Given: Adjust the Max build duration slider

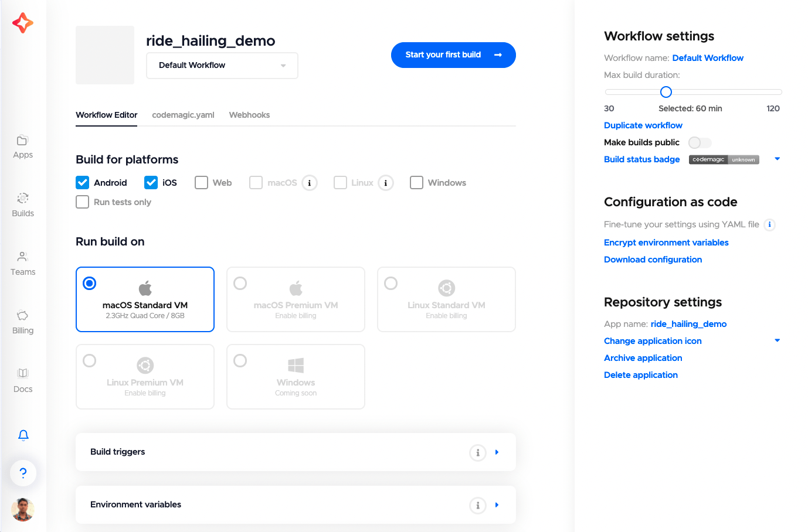Looking at the screenshot, I should click(666, 91).
